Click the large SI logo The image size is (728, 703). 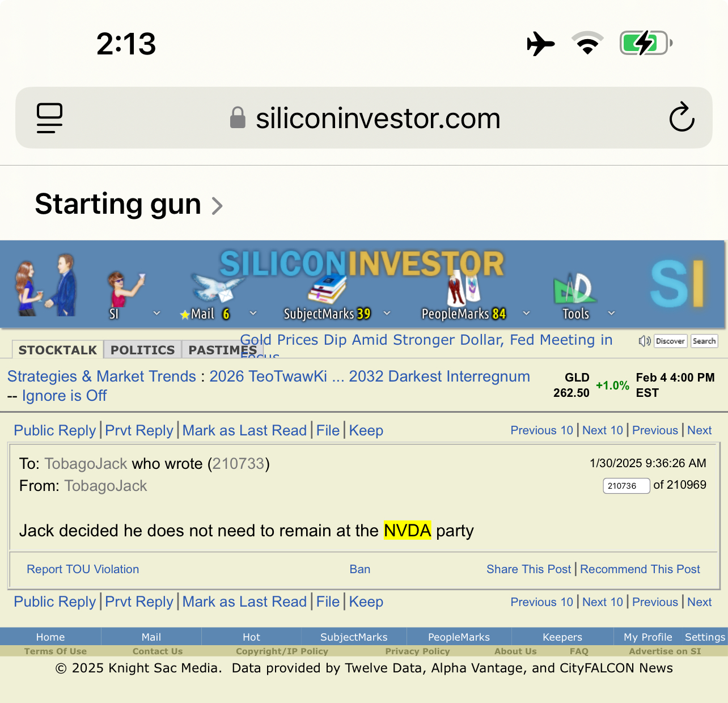click(677, 284)
